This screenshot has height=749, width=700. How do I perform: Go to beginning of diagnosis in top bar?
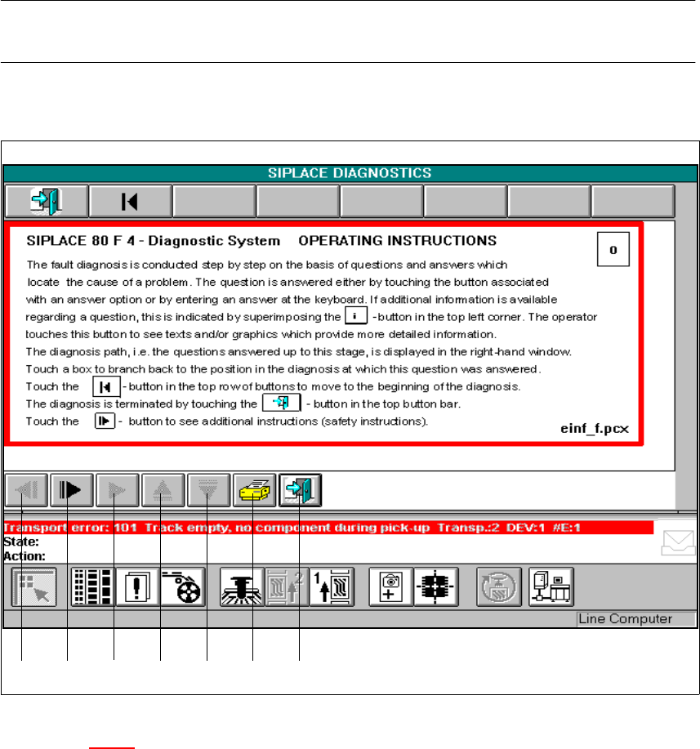click(x=130, y=202)
